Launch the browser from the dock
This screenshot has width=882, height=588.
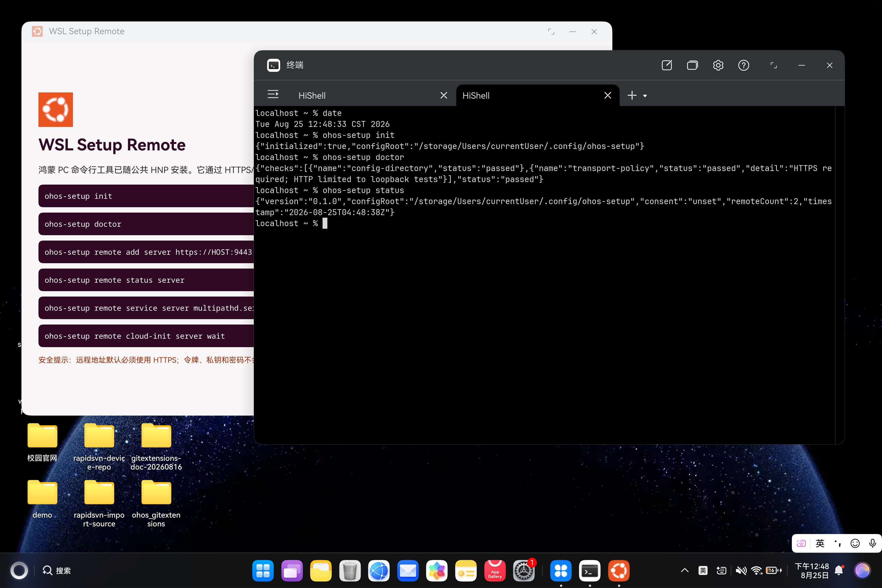(379, 571)
